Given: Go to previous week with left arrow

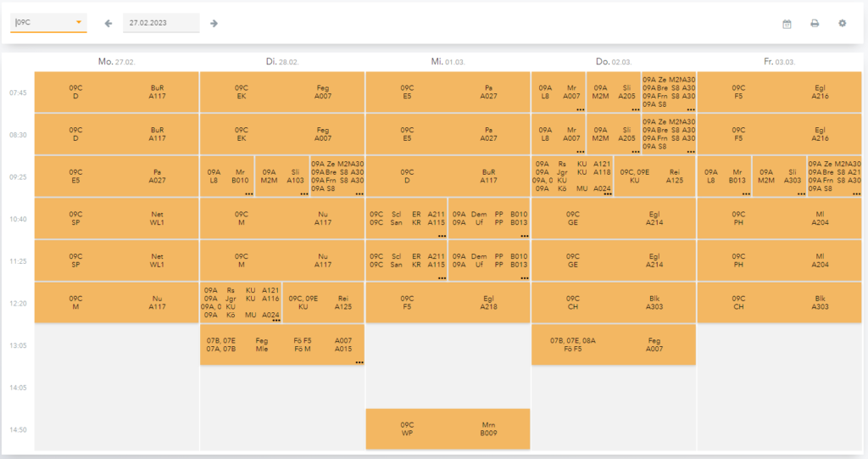Looking at the screenshot, I should pyautogui.click(x=108, y=23).
